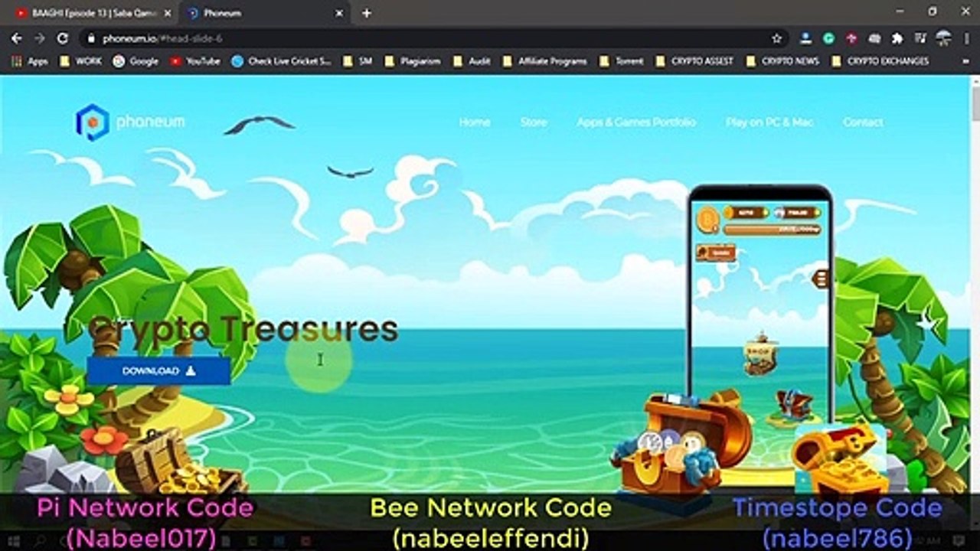
Task: Open the SM bookmark folder
Action: 357,61
